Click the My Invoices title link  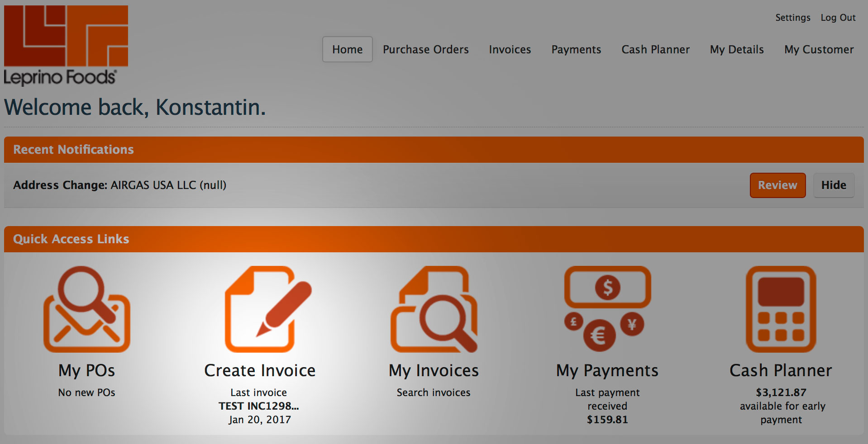click(434, 371)
